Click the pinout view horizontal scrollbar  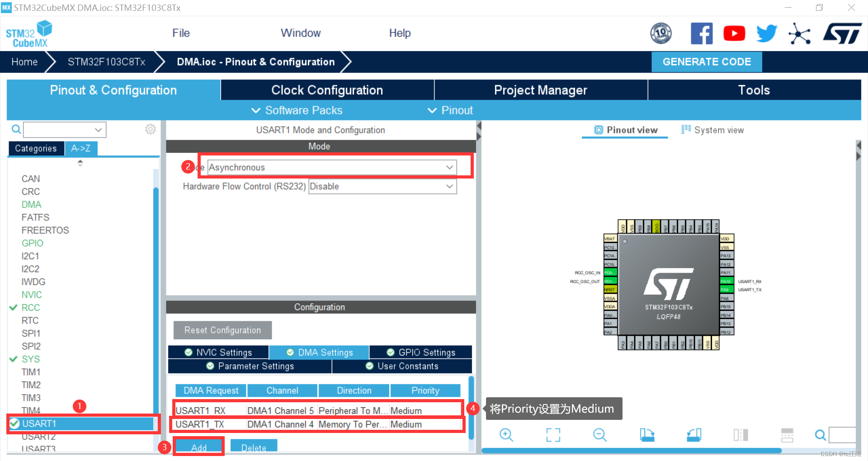(632, 451)
